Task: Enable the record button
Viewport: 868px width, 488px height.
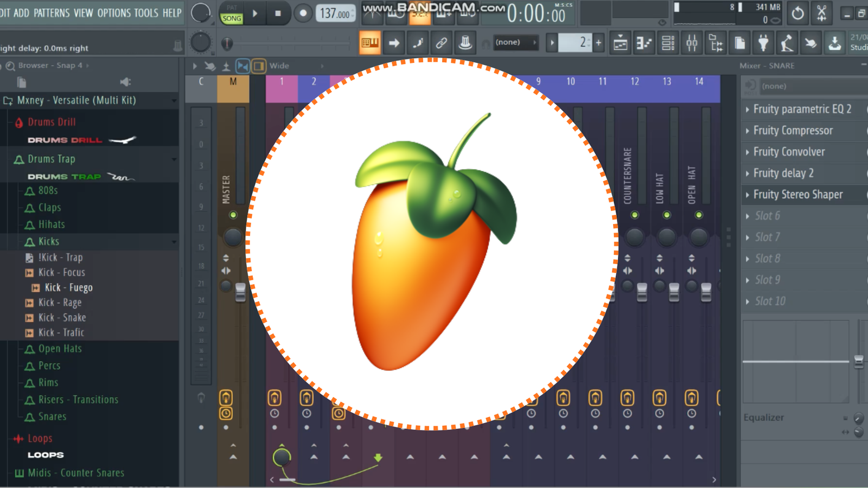Action: pos(303,13)
